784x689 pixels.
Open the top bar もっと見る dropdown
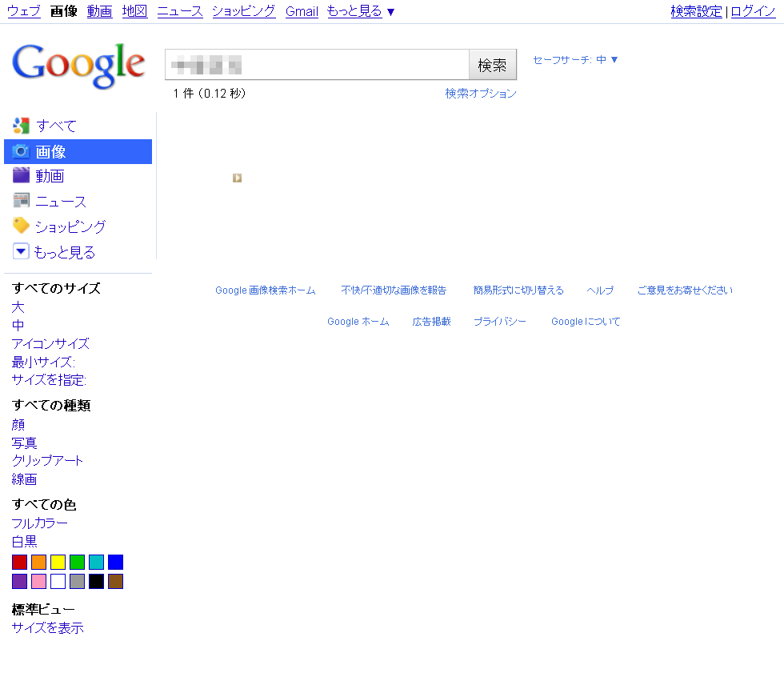(361, 11)
